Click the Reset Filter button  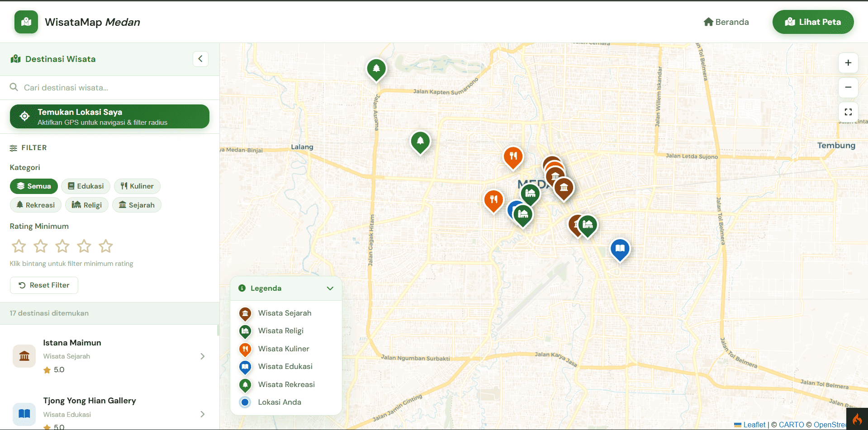tap(44, 285)
